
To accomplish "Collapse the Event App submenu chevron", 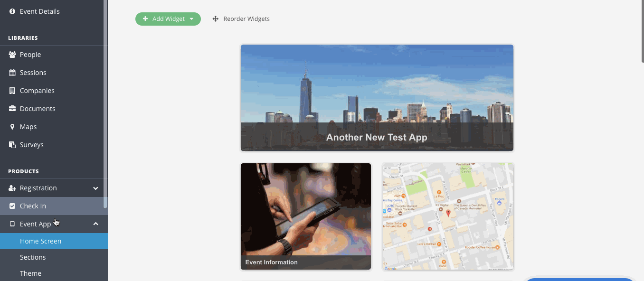I will tap(95, 224).
